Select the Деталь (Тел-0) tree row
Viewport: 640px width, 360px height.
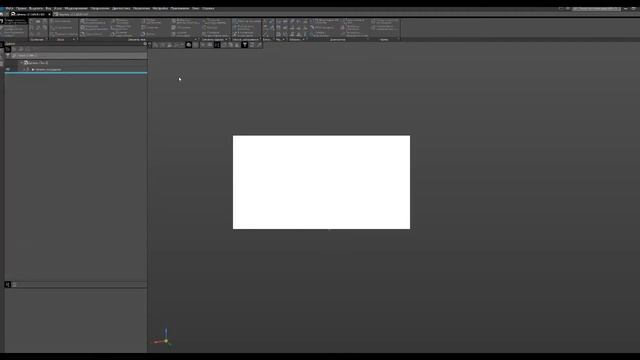[76, 63]
